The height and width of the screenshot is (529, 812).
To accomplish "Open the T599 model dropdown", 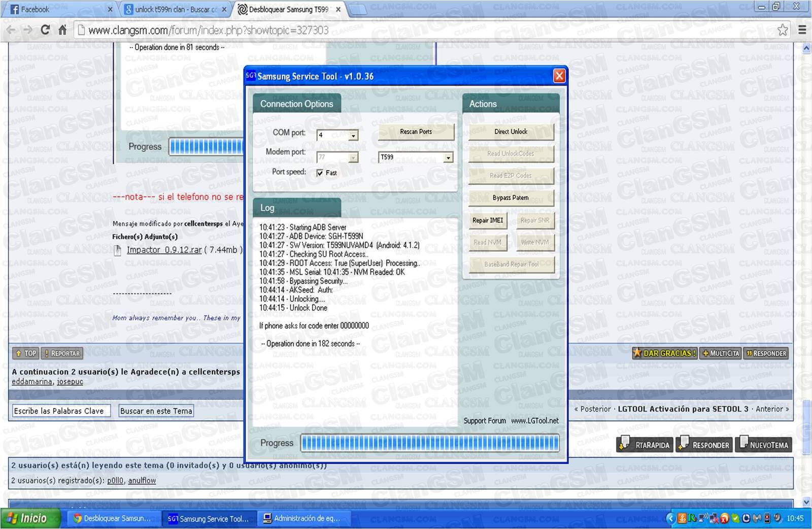I will click(x=448, y=158).
